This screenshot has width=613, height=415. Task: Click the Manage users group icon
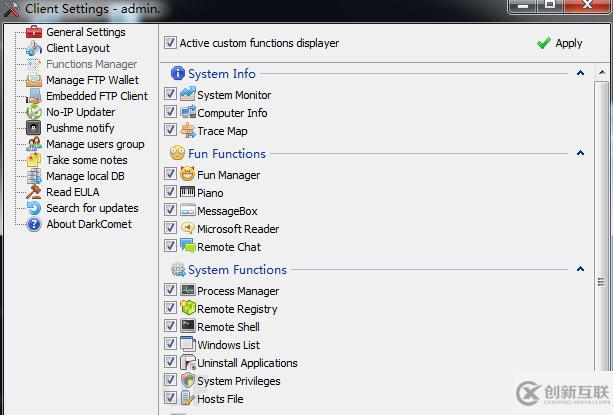(34, 144)
